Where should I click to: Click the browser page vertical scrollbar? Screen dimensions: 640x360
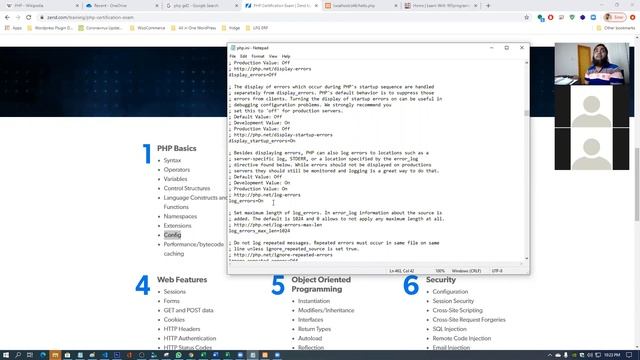[x=637, y=184]
